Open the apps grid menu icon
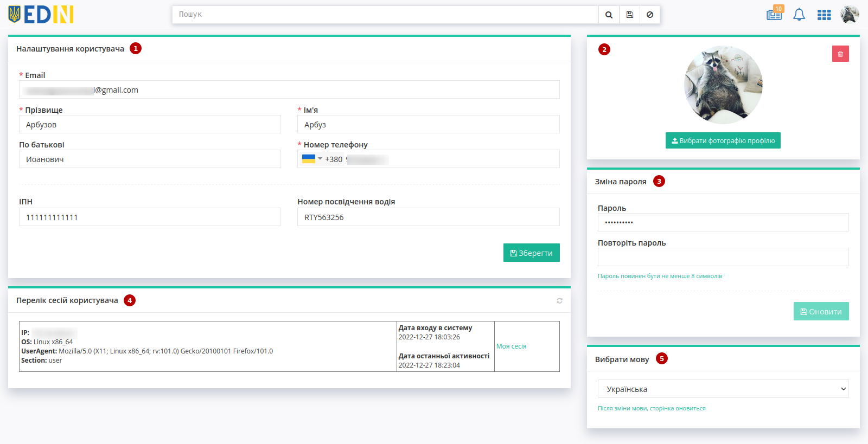This screenshot has width=868, height=444. [x=824, y=15]
